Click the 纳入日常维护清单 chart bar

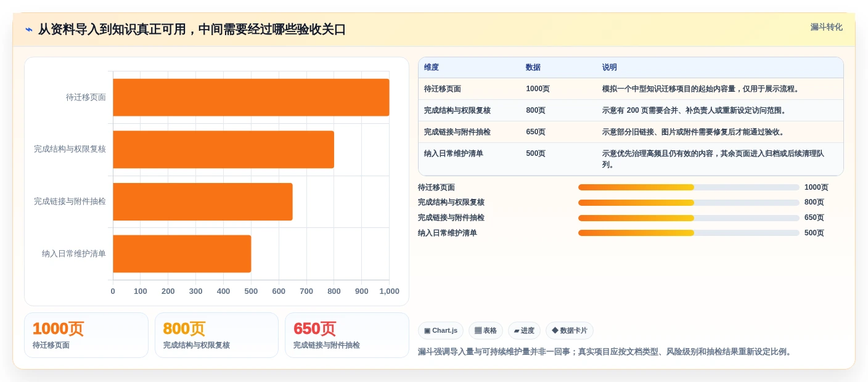(182, 254)
